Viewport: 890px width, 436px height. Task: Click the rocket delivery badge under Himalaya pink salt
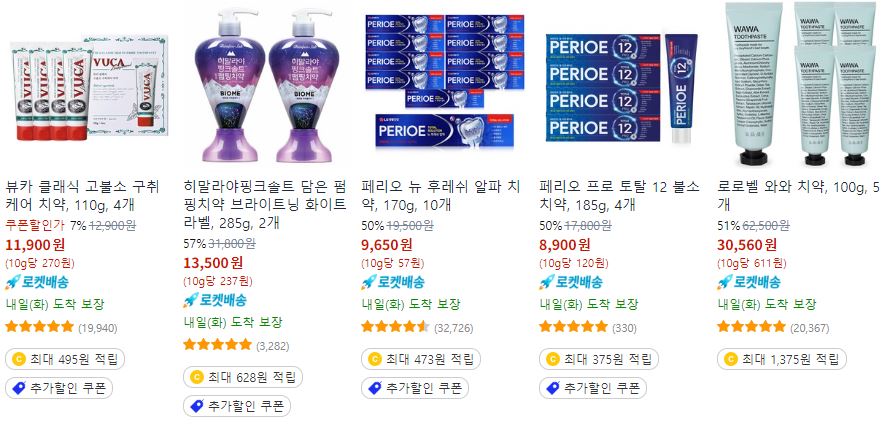pos(215,300)
